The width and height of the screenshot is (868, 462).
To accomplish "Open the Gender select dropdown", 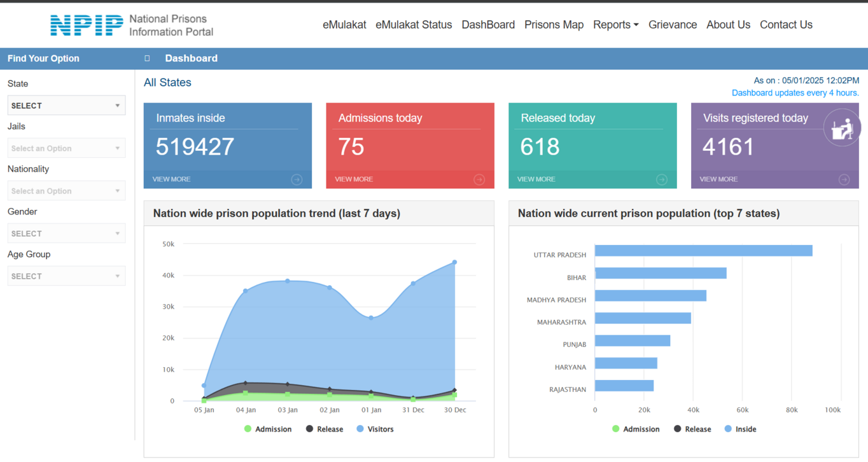I will click(x=66, y=234).
